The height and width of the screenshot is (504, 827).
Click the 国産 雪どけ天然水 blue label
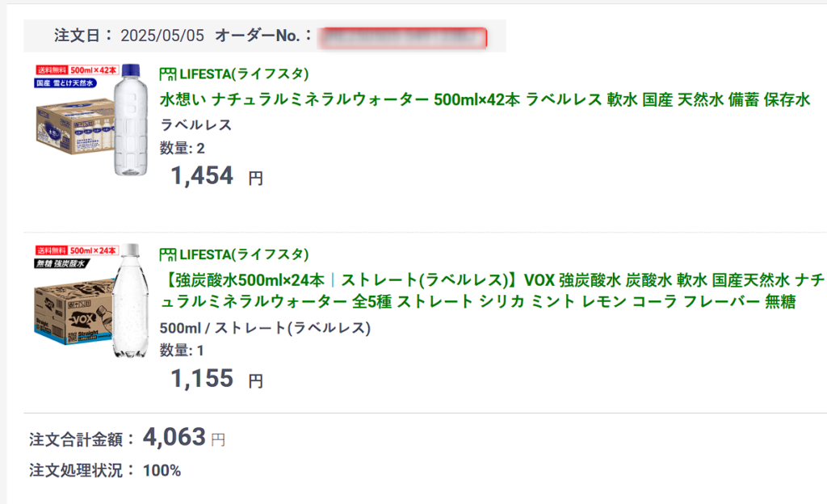65,82
